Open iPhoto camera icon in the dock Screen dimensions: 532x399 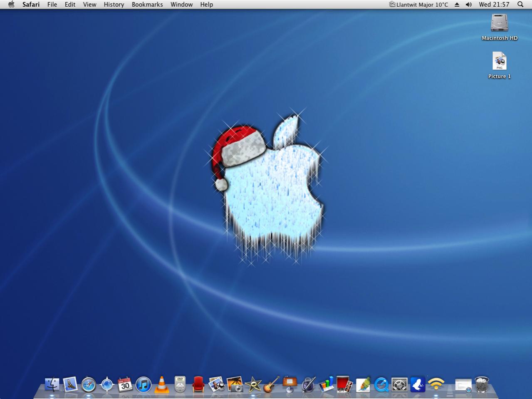point(235,384)
